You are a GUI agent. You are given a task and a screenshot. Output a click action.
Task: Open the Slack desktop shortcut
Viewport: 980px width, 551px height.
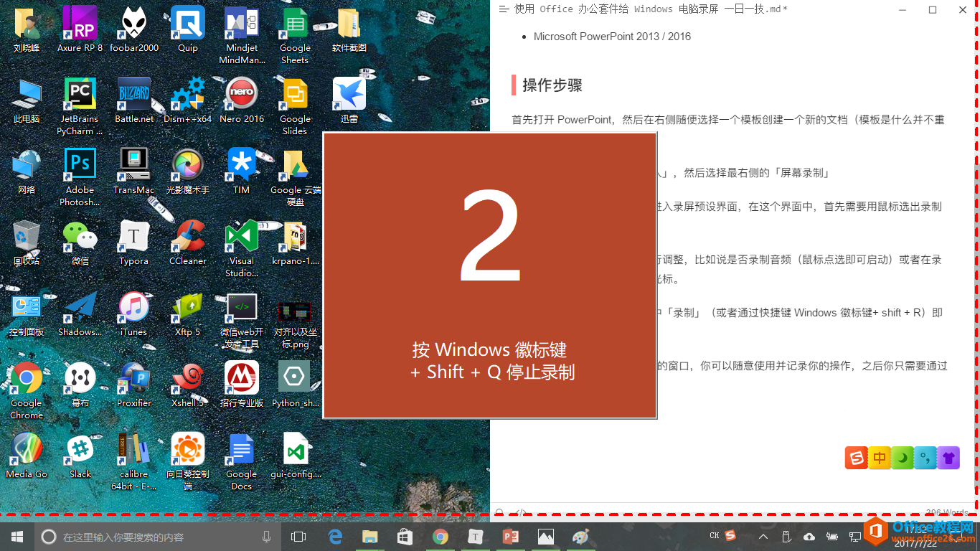tap(80, 456)
